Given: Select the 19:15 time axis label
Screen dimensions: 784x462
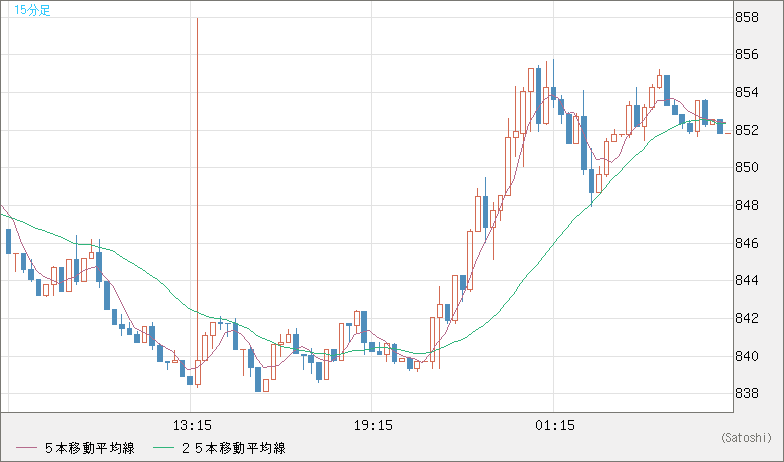Looking at the screenshot, I should [x=373, y=426].
